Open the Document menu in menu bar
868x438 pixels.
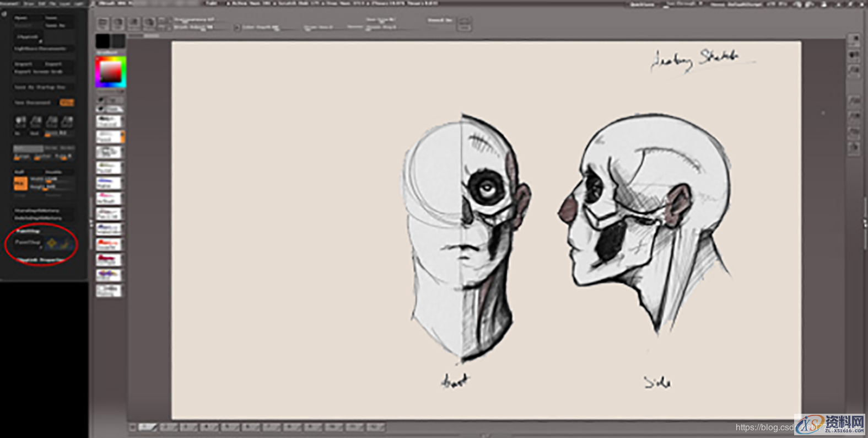click(x=9, y=3)
